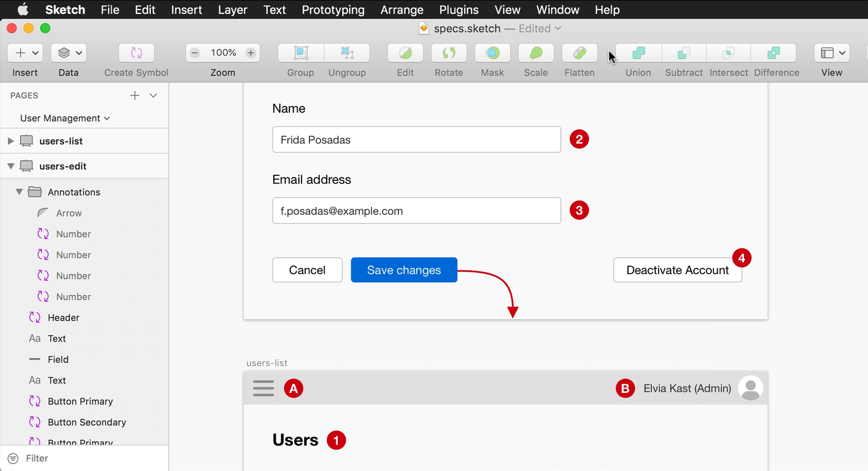Image resolution: width=868 pixels, height=471 pixels.
Task: Click the user avatar icon
Action: click(751, 388)
